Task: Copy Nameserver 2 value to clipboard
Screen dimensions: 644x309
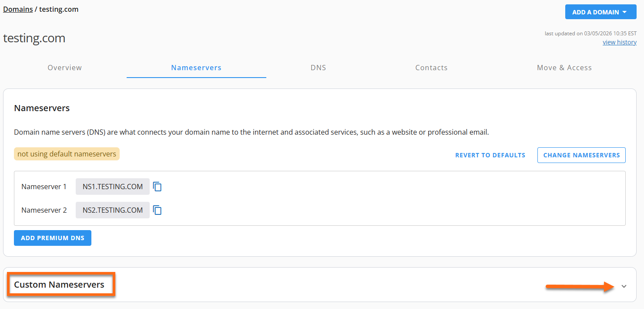Action: tap(158, 211)
